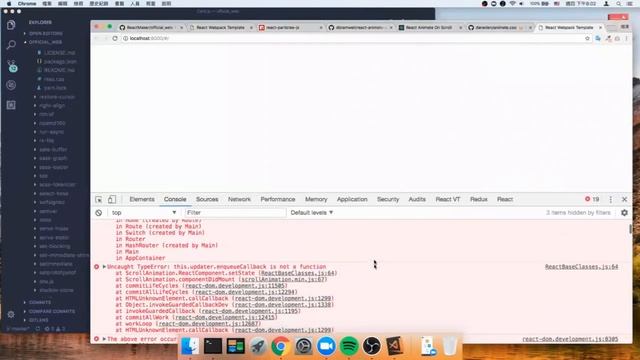Switch to the Elements tab

(x=142, y=199)
